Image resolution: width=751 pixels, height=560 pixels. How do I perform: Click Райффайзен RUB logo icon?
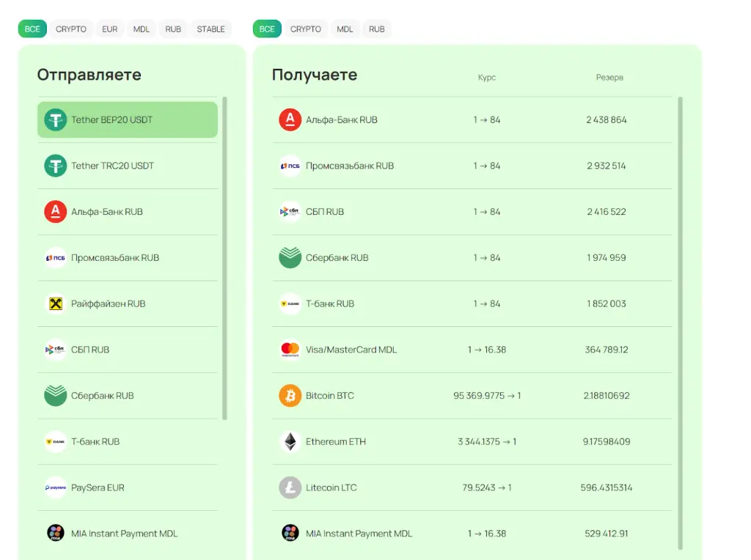pyautogui.click(x=56, y=303)
